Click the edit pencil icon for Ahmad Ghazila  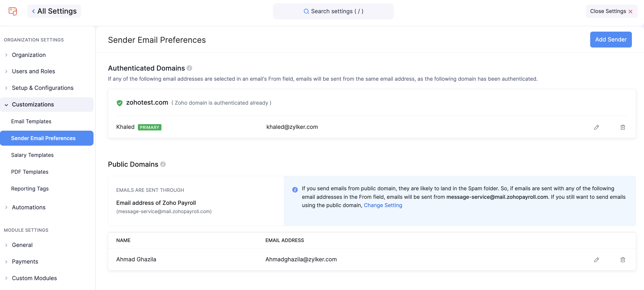coord(597,260)
